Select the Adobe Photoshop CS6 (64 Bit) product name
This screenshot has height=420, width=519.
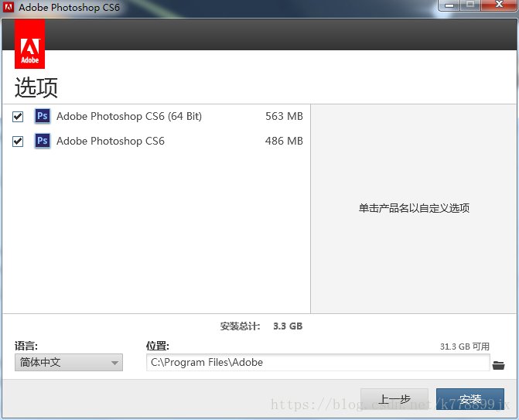click(129, 117)
